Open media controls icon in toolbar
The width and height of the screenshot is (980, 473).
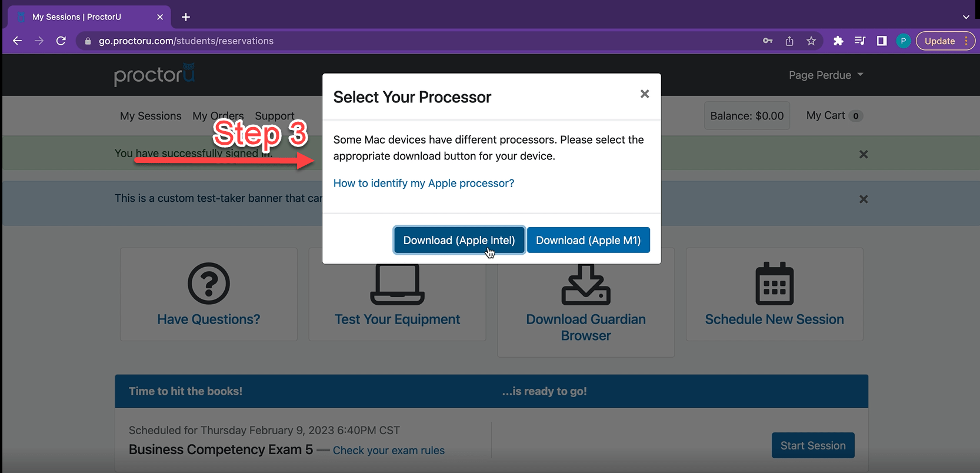(860, 41)
